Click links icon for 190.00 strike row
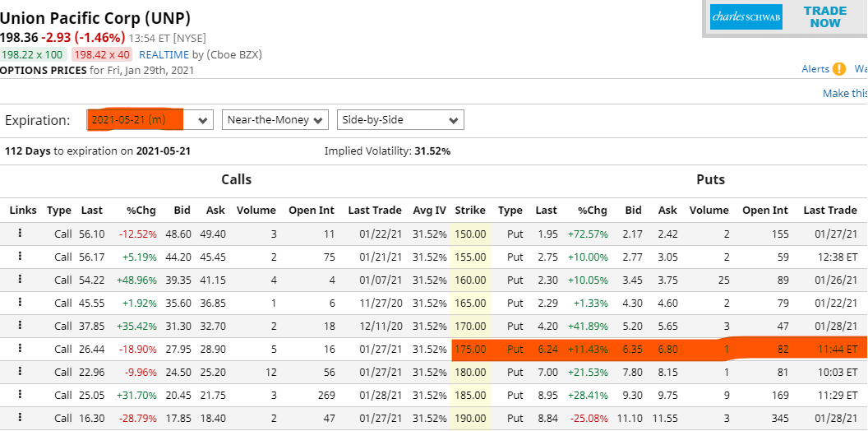This screenshot has width=868, height=431. pos(21,418)
